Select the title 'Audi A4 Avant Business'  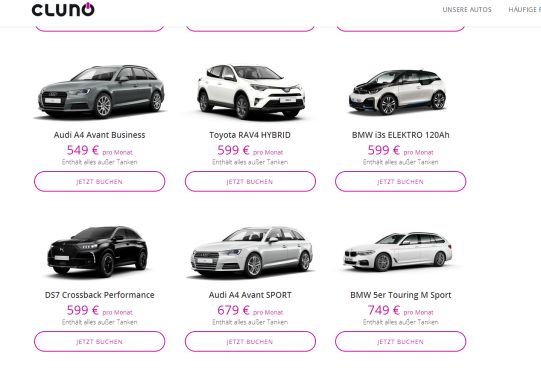[x=99, y=135]
